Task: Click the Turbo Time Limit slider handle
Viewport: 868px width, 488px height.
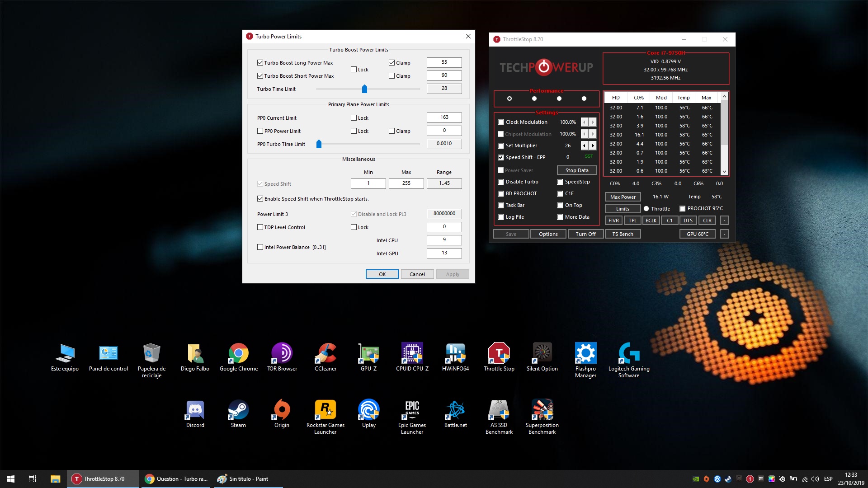Action: pos(364,89)
